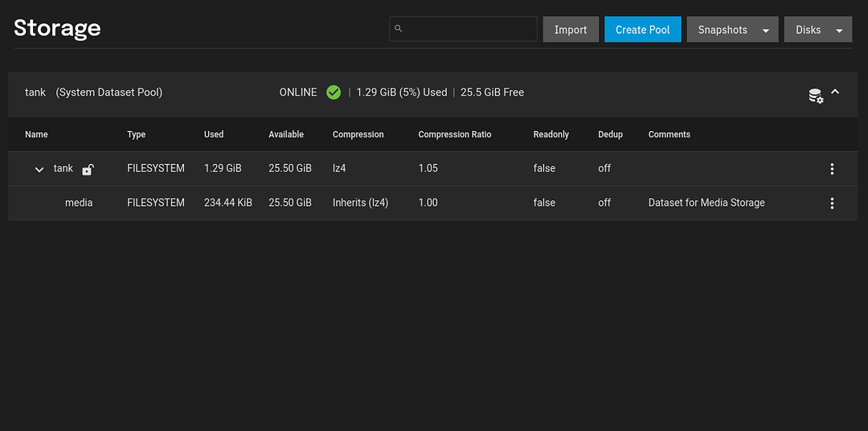This screenshot has height=431, width=868.
Task: Select the media dataset name
Action: click(79, 203)
